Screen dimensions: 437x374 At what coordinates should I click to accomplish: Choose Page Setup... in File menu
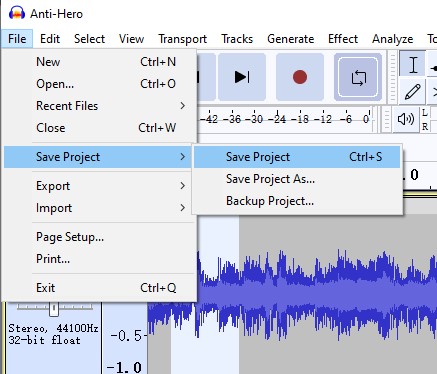tap(99, 237)
